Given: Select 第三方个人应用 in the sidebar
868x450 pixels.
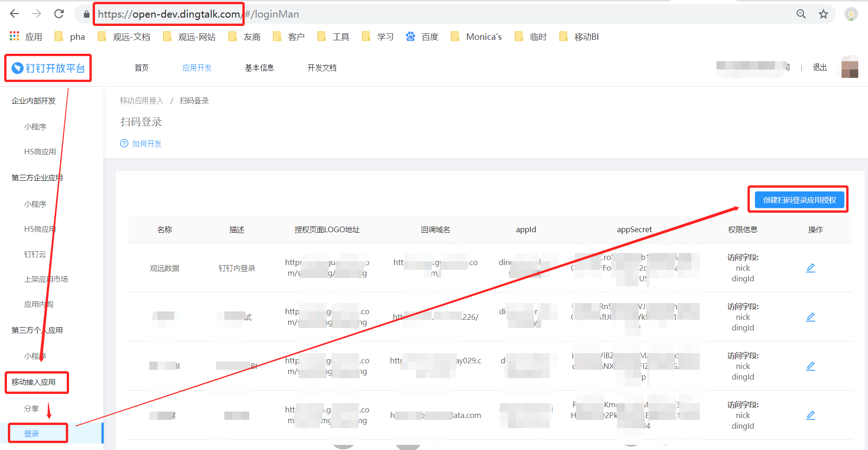Looking at the screenshot, I should pos(37,330).
